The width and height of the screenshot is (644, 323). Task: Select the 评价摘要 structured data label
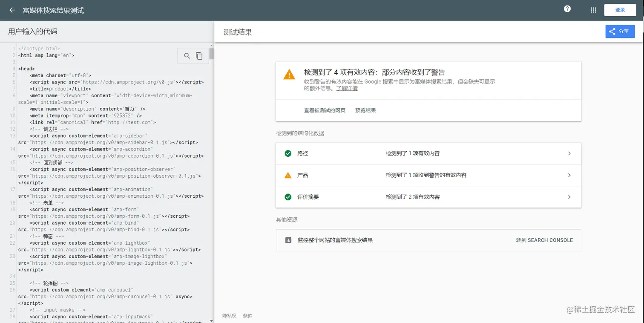pos(308,197)
